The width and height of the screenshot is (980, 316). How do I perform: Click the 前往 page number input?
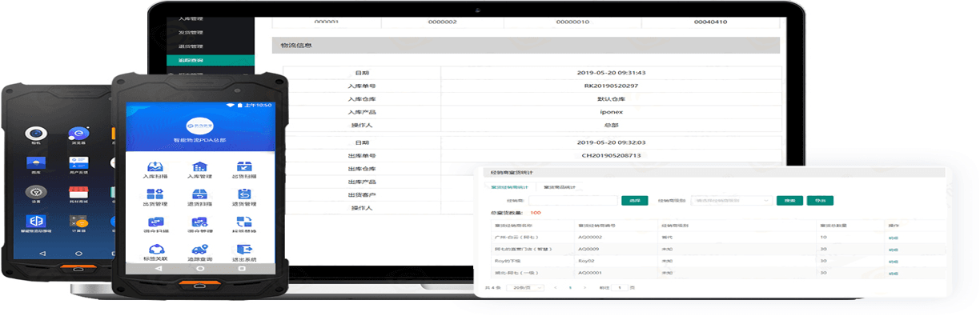click(x=619, y=287)
